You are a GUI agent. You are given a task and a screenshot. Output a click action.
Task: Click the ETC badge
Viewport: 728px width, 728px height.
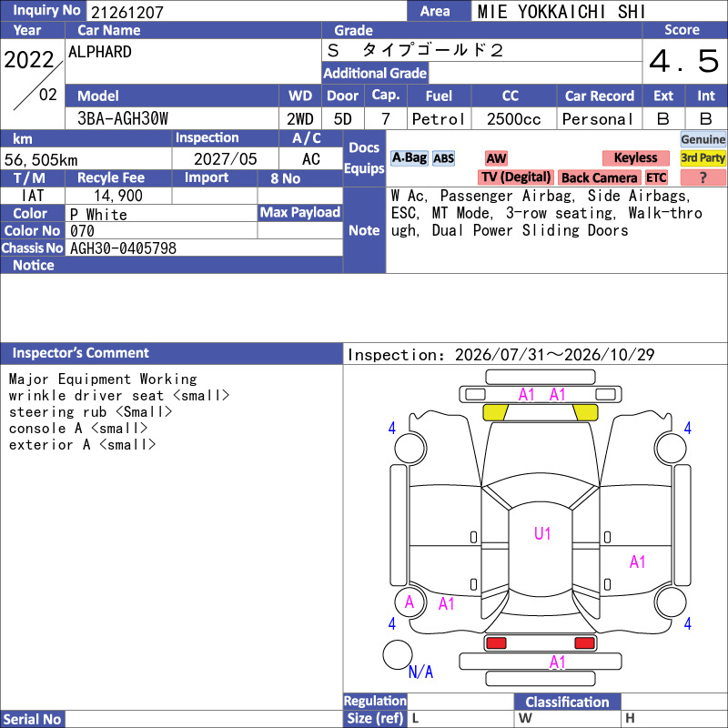pyautogui.click(x=656, y=177)
